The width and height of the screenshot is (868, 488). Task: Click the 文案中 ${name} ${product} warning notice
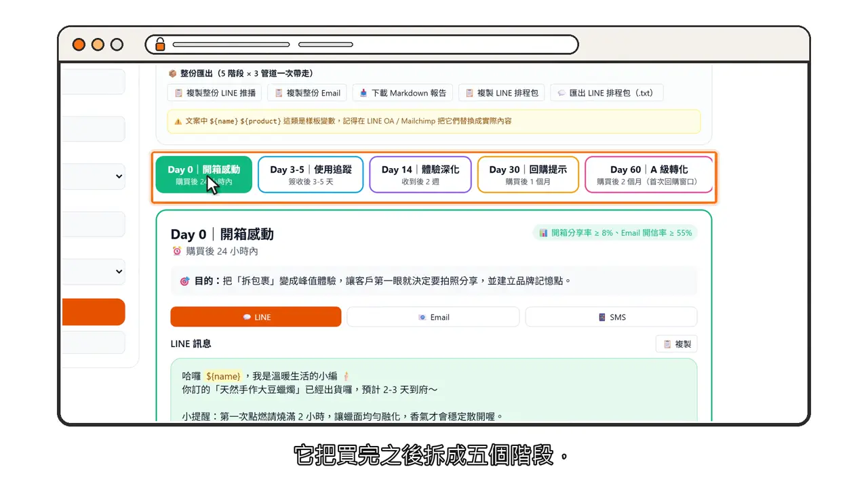click(434, 121)
